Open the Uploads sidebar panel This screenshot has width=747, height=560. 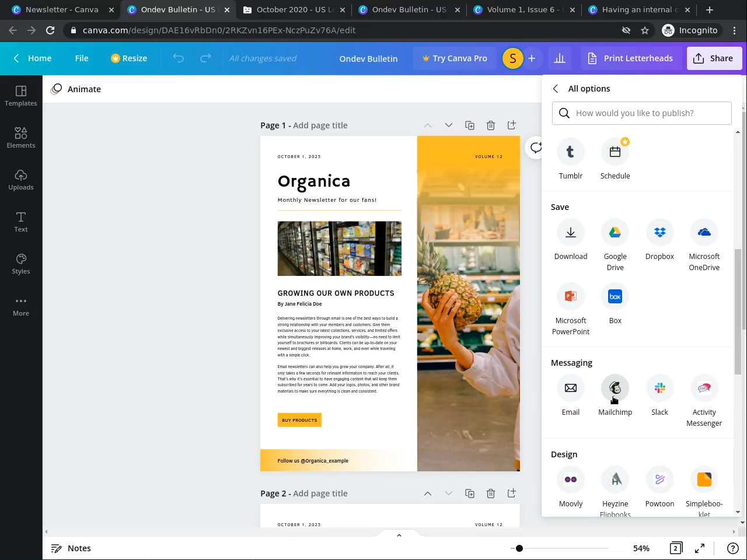[x=21, y=180]
